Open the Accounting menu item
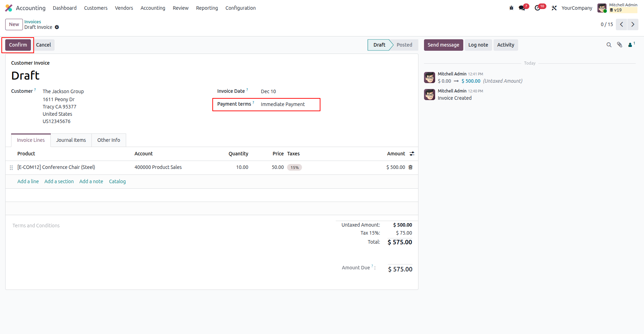 (153, 8)
